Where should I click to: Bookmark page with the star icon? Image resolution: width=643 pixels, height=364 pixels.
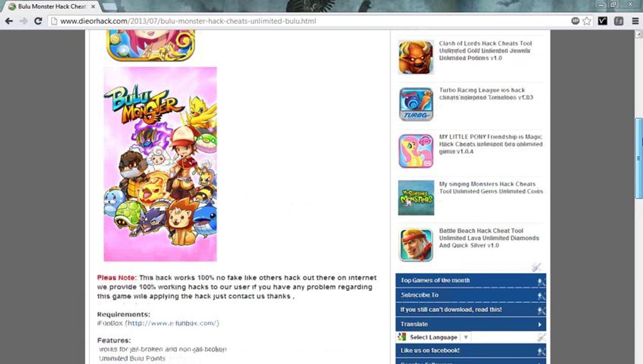(587, 21)
